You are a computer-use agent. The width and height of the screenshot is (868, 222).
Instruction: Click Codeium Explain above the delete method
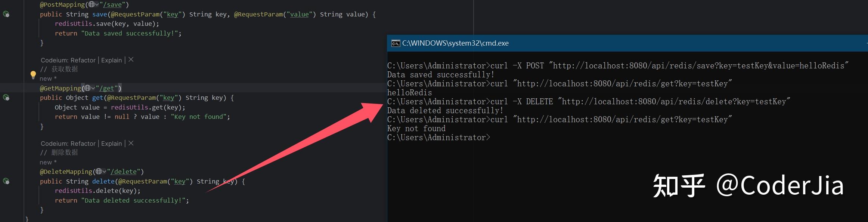tap(111, 144)
